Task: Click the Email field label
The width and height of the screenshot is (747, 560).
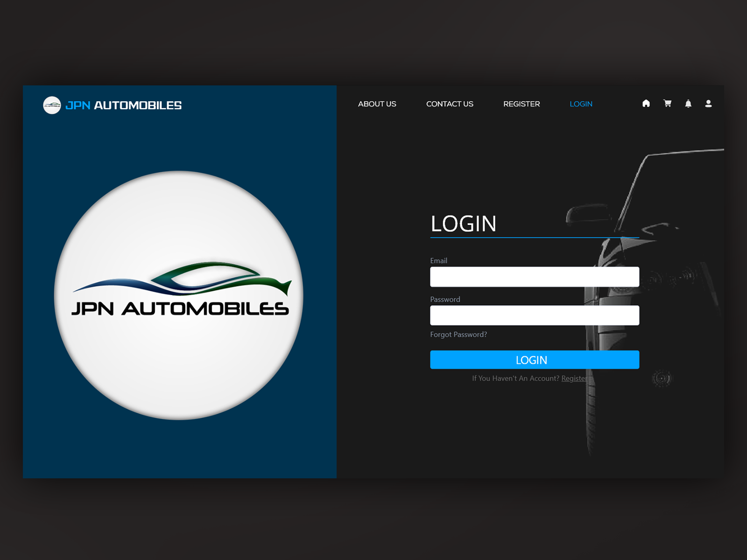Action: coord(438,260)
